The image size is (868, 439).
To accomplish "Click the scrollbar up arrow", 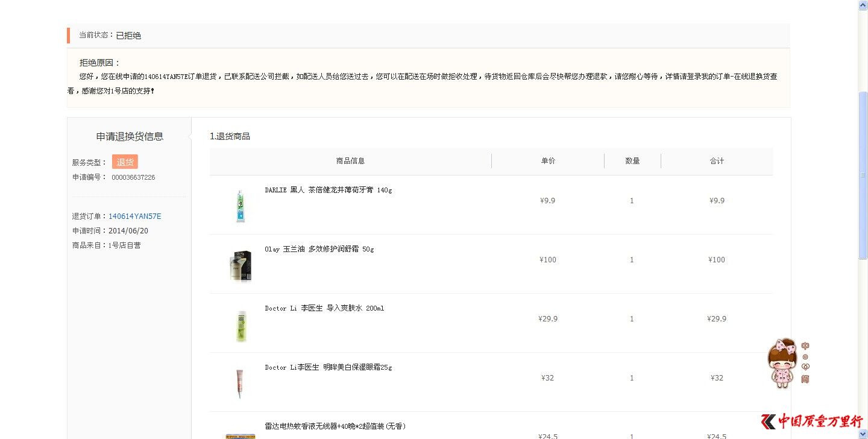I will [863, 5].
